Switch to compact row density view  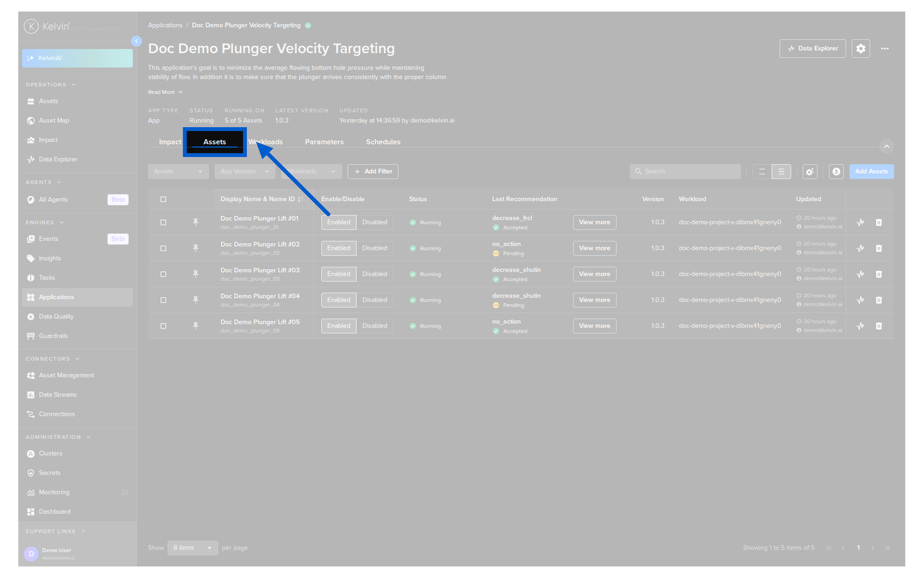762,171
